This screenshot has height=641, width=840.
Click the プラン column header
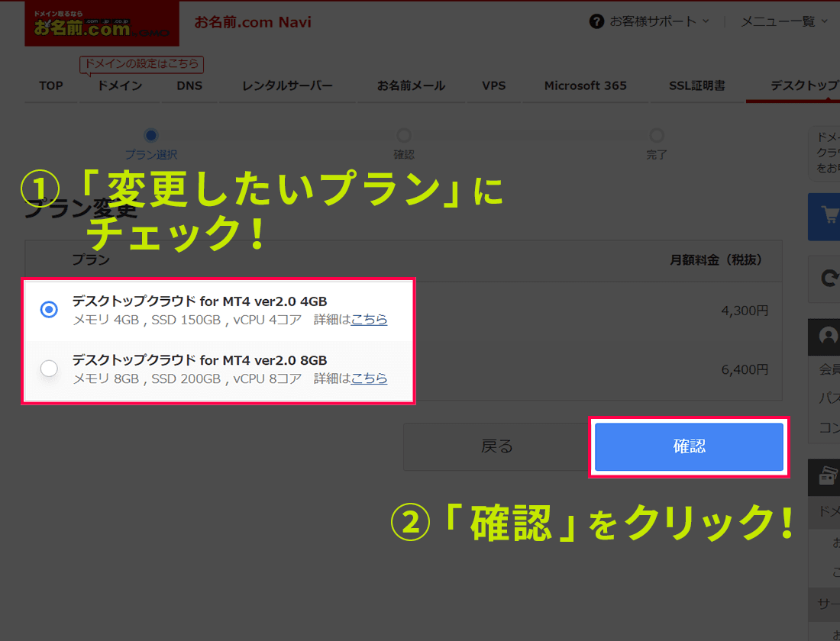pos(91,259)
